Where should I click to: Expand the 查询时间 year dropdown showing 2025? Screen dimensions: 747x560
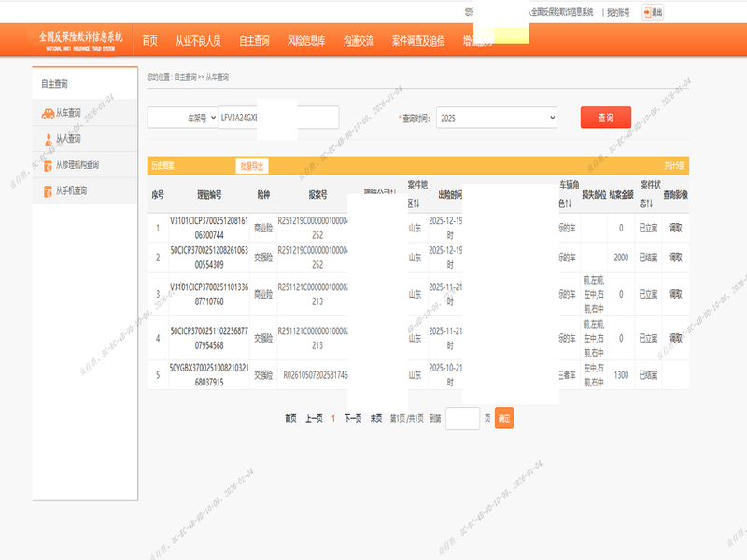[496, 119]
